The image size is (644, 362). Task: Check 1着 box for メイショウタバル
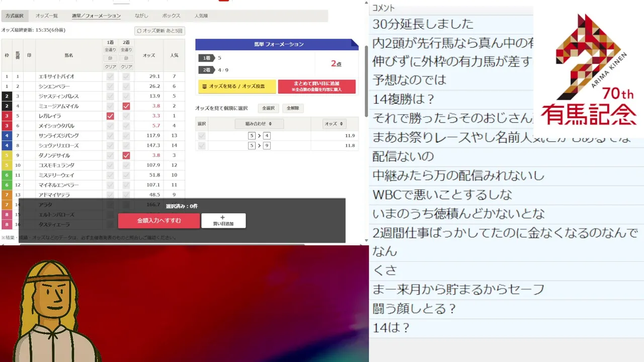click(110, 126)
